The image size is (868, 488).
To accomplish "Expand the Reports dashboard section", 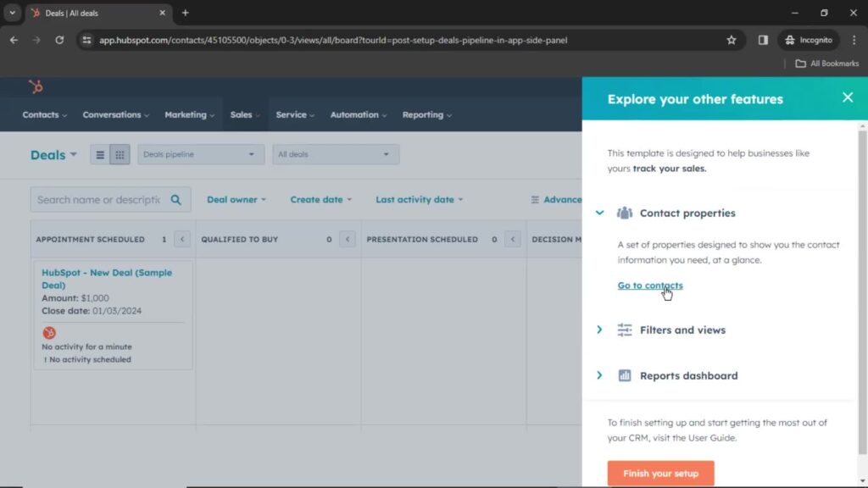I will [599, 375].
